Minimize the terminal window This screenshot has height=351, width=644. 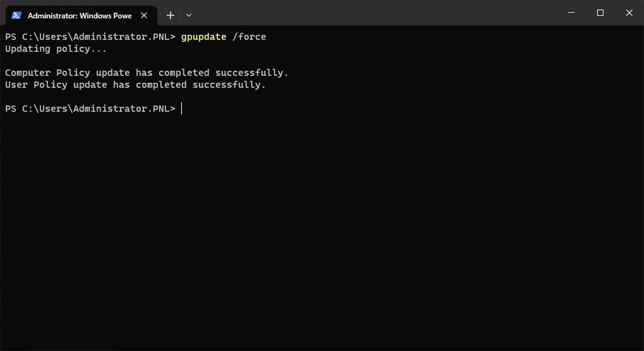coord(571,13)
